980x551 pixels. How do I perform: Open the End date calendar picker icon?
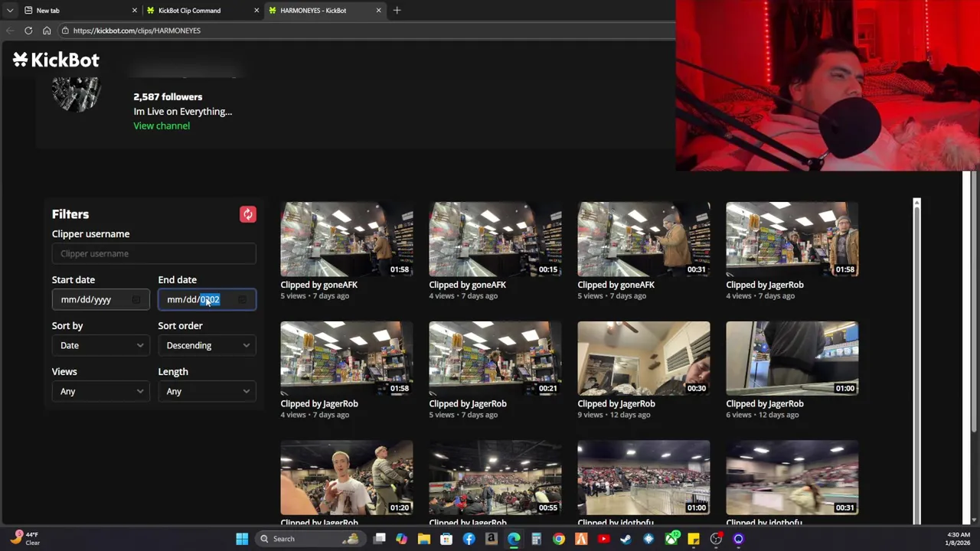coord(242,300)
